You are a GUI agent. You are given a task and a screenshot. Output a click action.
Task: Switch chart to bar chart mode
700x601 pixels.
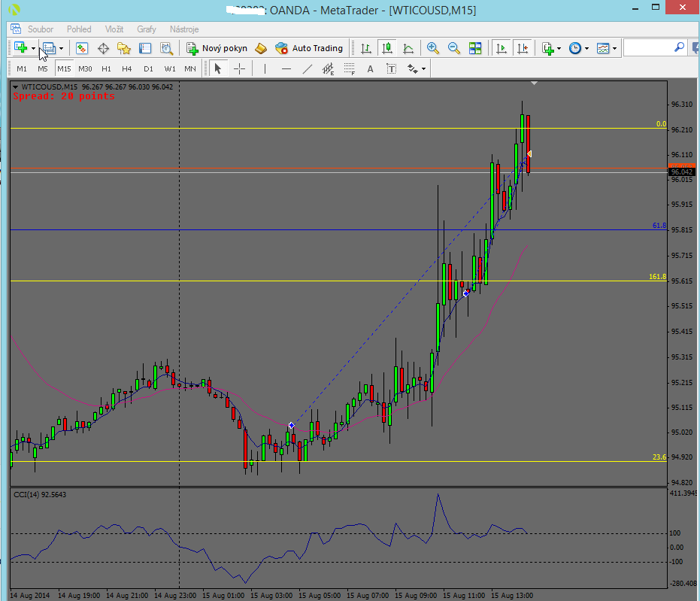click(x=366, y=48)
